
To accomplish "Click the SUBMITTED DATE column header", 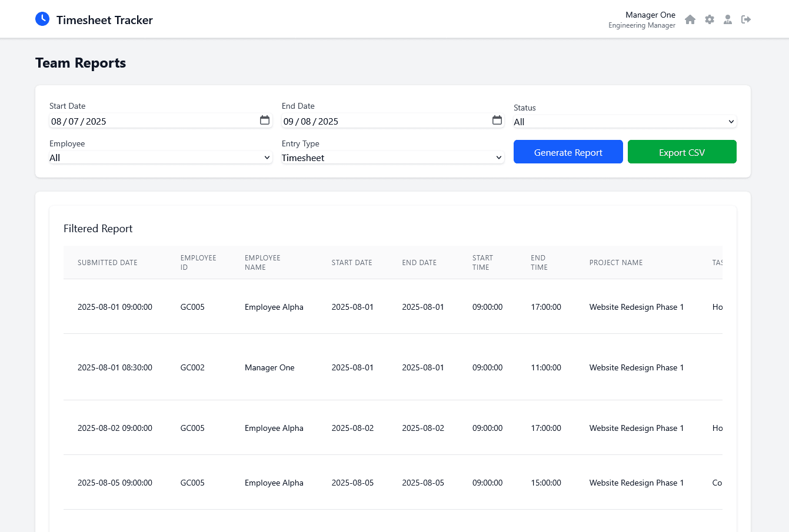I will (x=107, y=263).
